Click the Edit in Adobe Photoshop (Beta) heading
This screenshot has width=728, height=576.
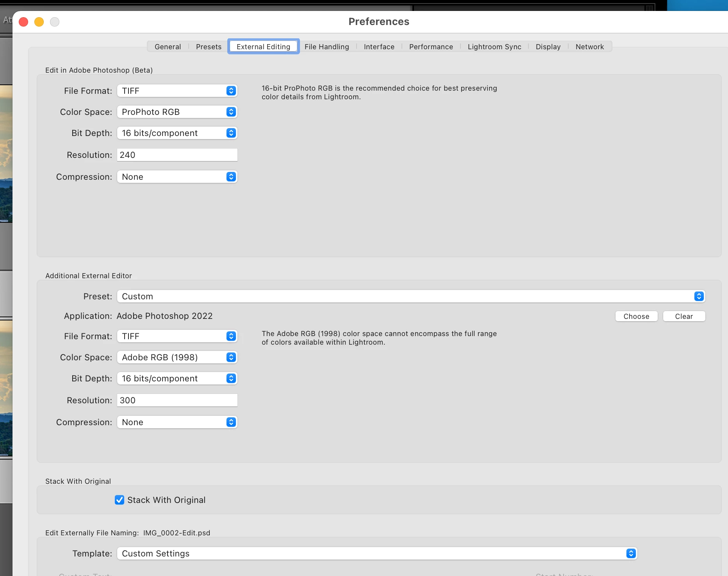click(x=99, y=70)
